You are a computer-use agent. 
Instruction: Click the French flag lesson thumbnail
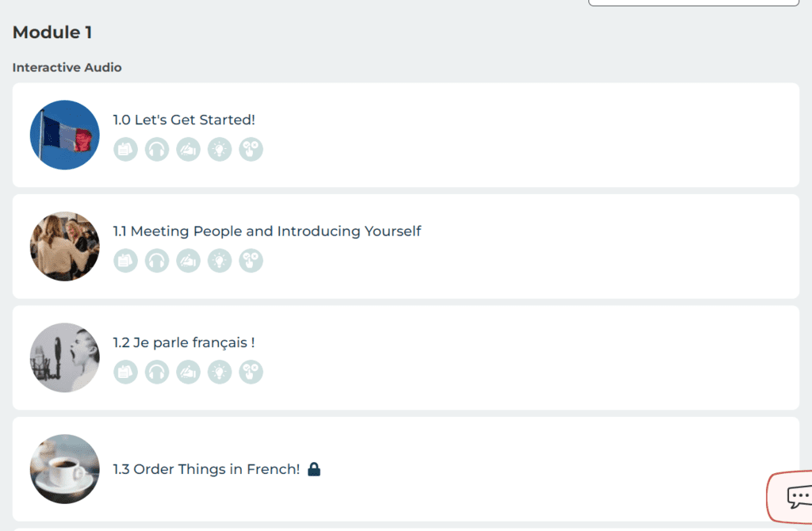pyautogui.click(x=65, y=135)
